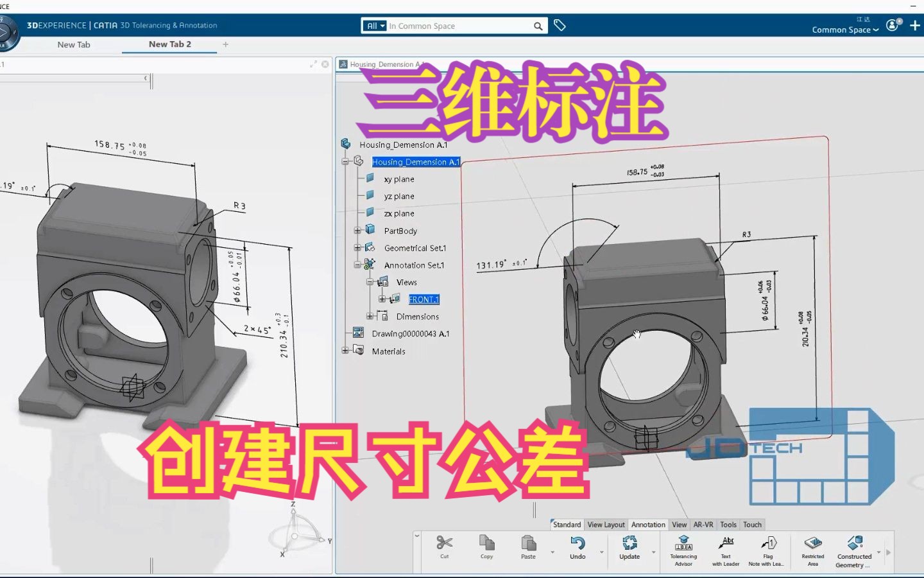Open the All search scope dropdown
Screen dimensions: 924x578
tap(374, 26)
